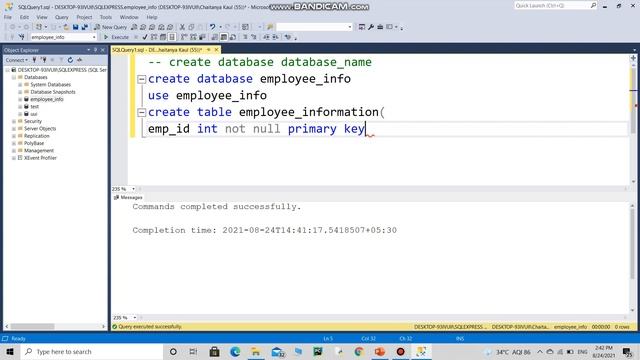Click the Copy icon in the toolbar
Viewport: 640px width, 360px height.
point(191,27)
